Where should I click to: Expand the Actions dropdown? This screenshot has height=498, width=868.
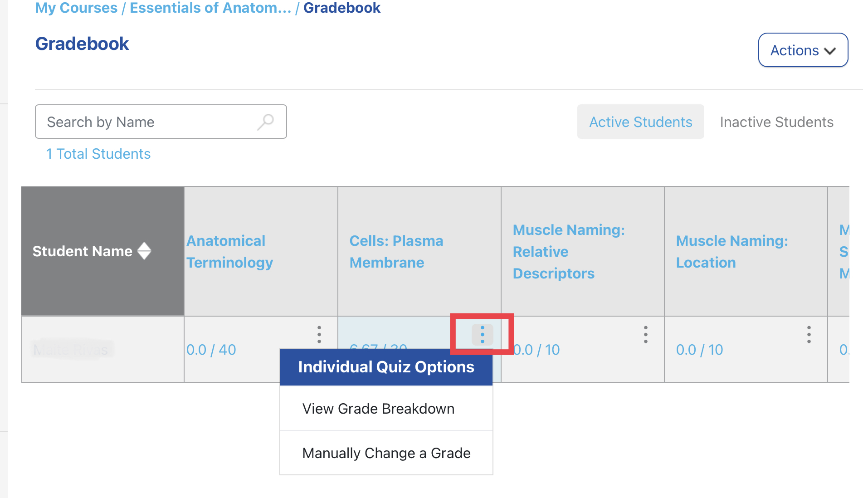[803, 50]
